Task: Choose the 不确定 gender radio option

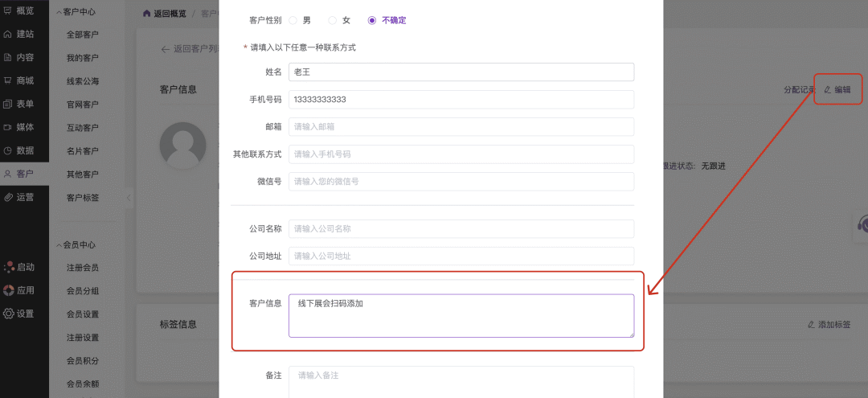Action: 371,19
